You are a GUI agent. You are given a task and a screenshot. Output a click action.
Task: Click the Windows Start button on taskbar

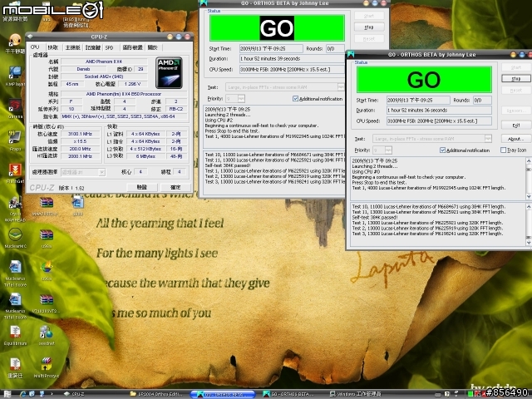(7, 394)
